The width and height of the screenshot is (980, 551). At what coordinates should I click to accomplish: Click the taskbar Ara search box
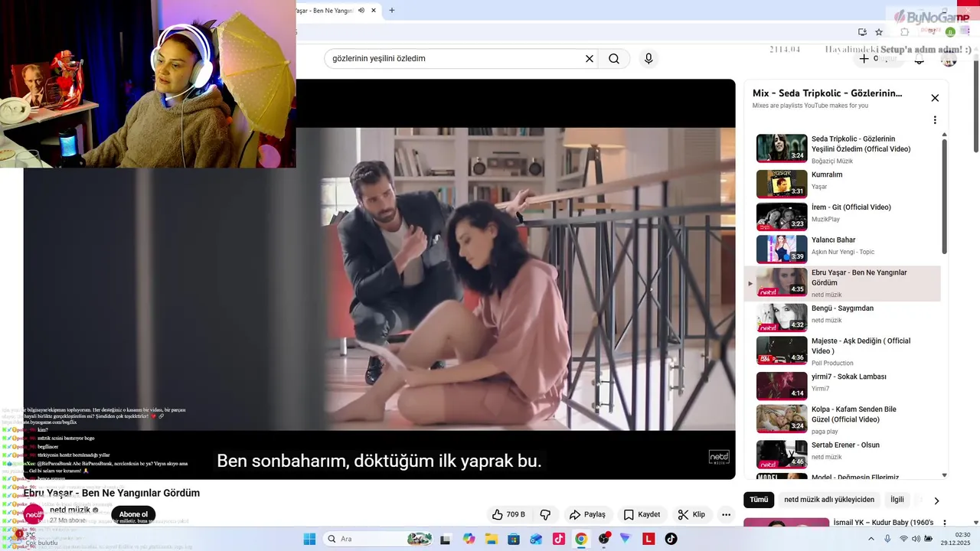pos(379,539)
